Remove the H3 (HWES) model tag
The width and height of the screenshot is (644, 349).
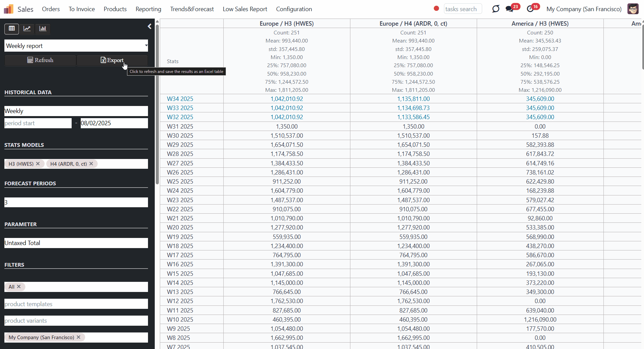[38, 164]
